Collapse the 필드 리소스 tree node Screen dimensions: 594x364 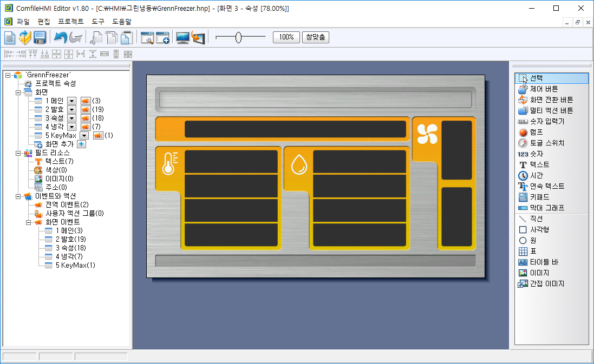point(18,153)
